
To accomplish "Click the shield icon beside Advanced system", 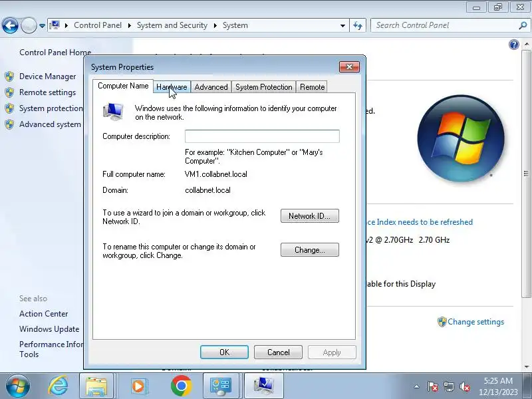I will point(9,124).
